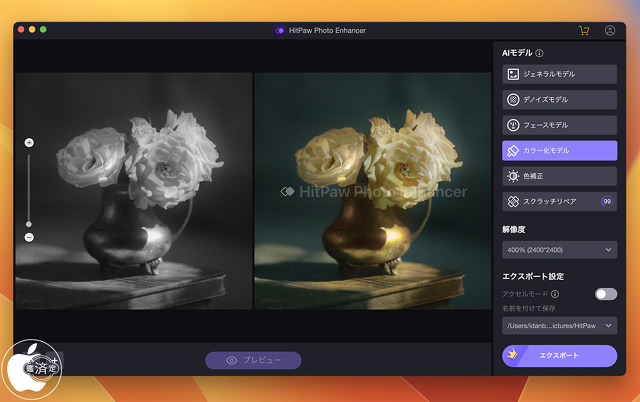Select the スクラッチリペア option

coord(559,201)
